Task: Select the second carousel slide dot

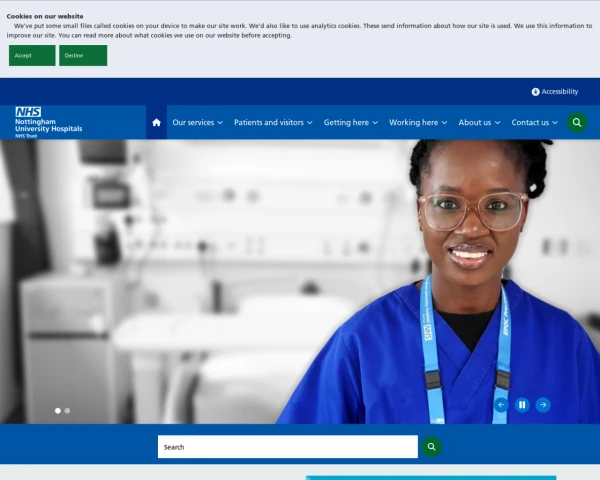Action: [67, 411]
